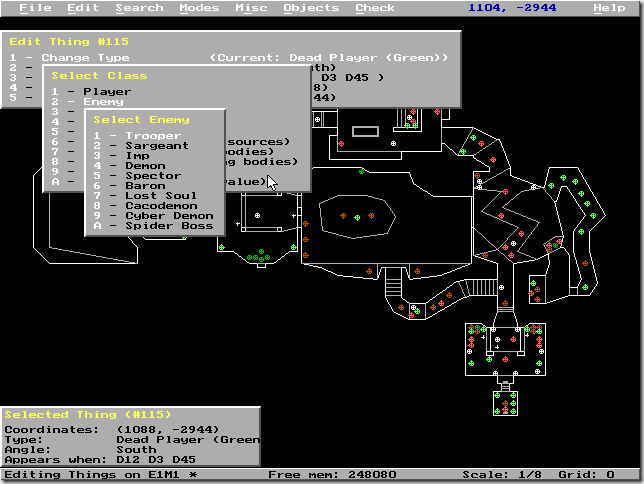Pick Trooper from the enemy list

point(152,136)
